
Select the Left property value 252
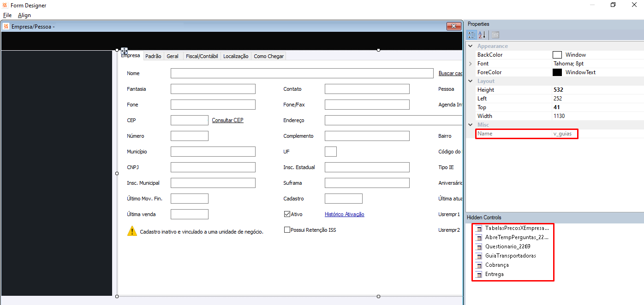pyautogui.click(x=558, y=99)
